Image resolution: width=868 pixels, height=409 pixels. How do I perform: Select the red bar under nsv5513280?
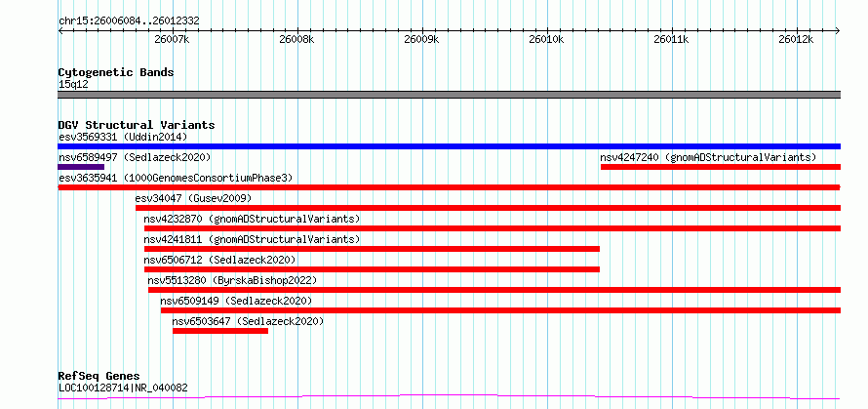[494, 290]
